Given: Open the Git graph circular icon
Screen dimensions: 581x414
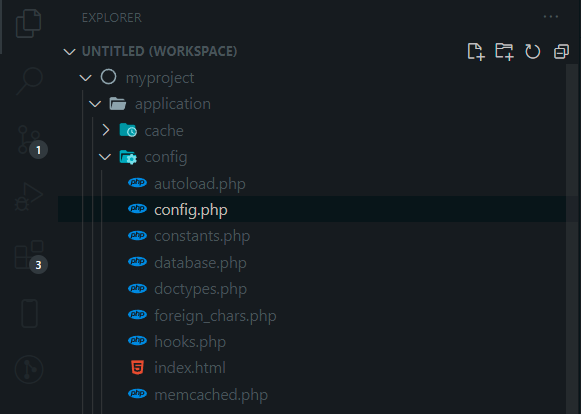Looking at the screenshot, I should pos(29,369).
